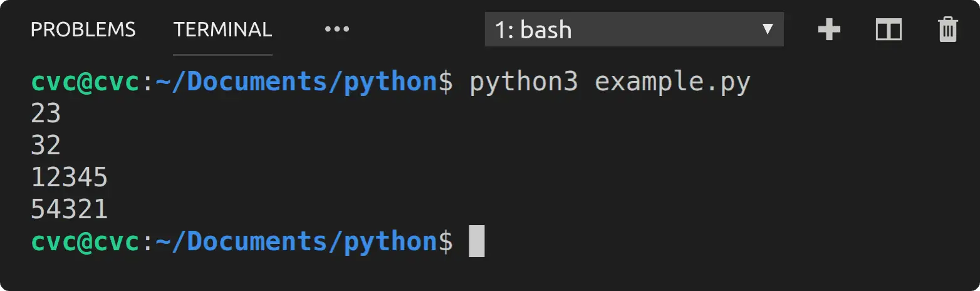Screen dimensions: 980x291
Task: Click the output line '12345'
Action: [70, 177]
